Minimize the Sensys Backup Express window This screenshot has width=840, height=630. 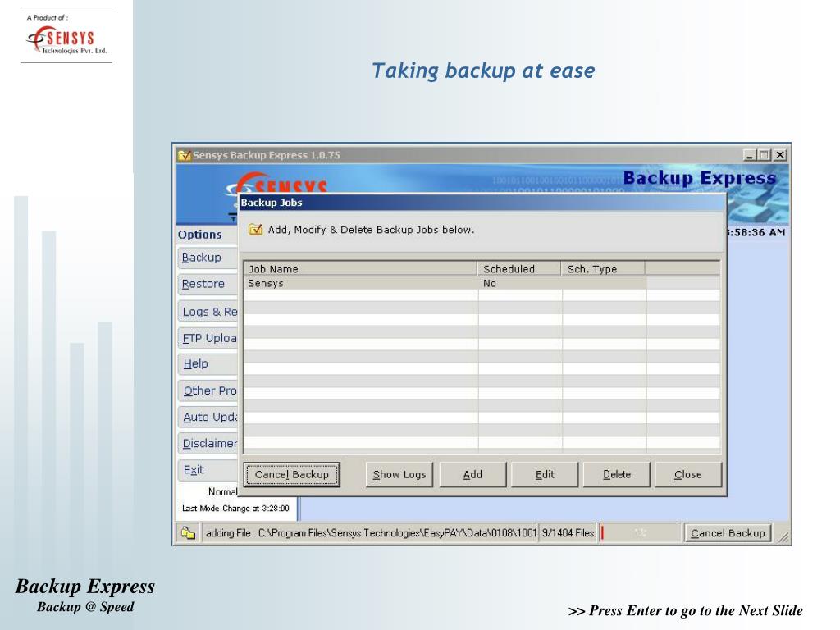pos(750,155)
